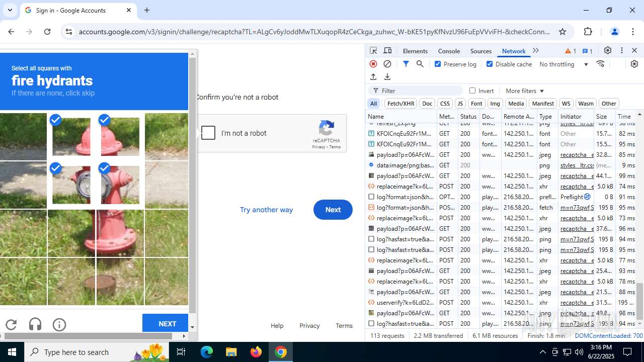Click the captcha frame vertical scrollbar
The height and width of the screenshot is (362, 644).
192,186
